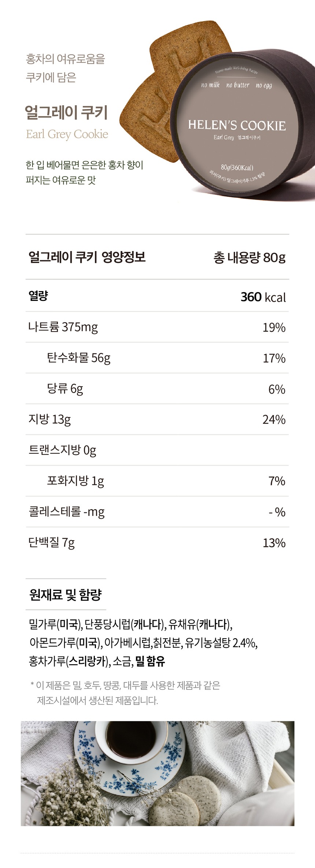Click the 얼그레이 쿠키 영양정보 heading
The width and height of the screenshot is (315, 868).
click(87, 257)
